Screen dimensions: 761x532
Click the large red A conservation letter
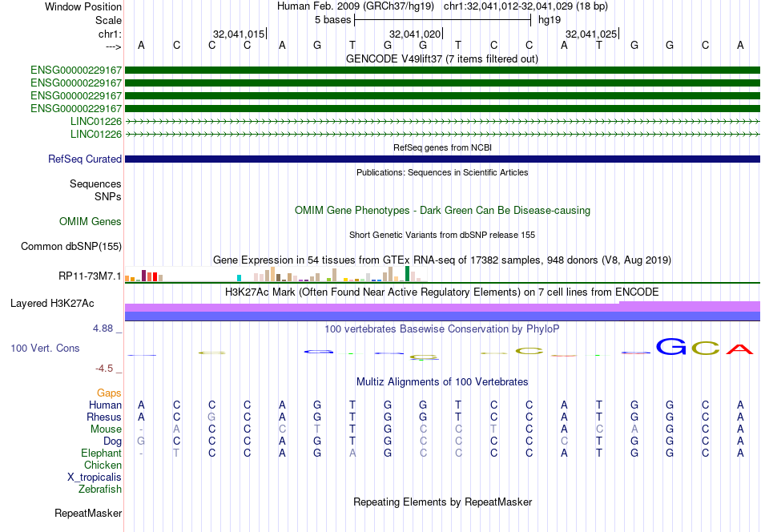pyautogui.click(x=739, y=349)
